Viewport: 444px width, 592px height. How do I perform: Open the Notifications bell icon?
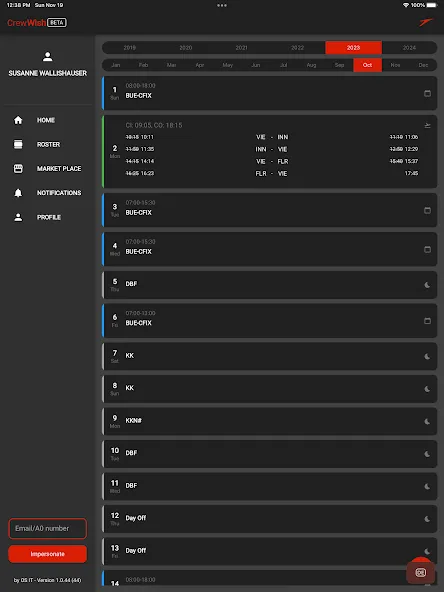(x=18, y=193)
